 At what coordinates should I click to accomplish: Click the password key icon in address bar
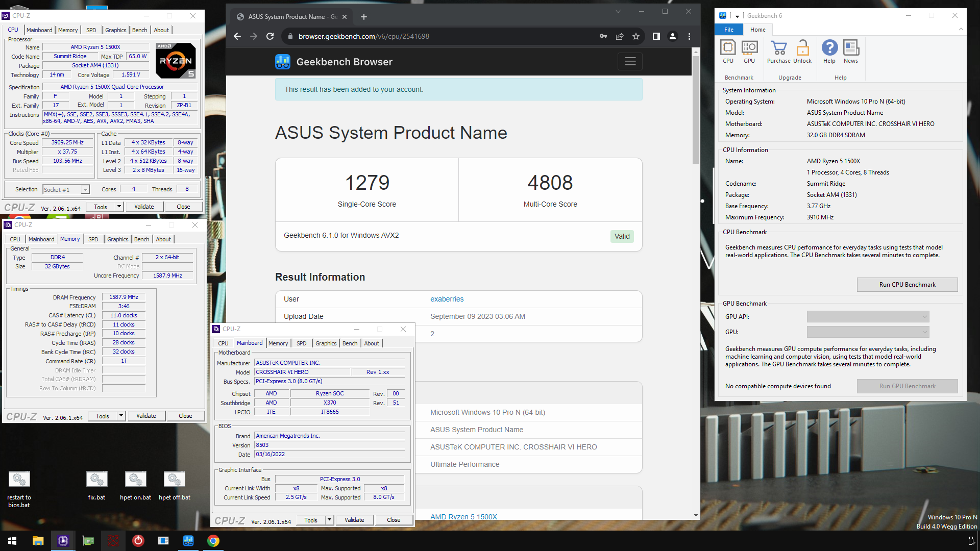pos(603,36)
